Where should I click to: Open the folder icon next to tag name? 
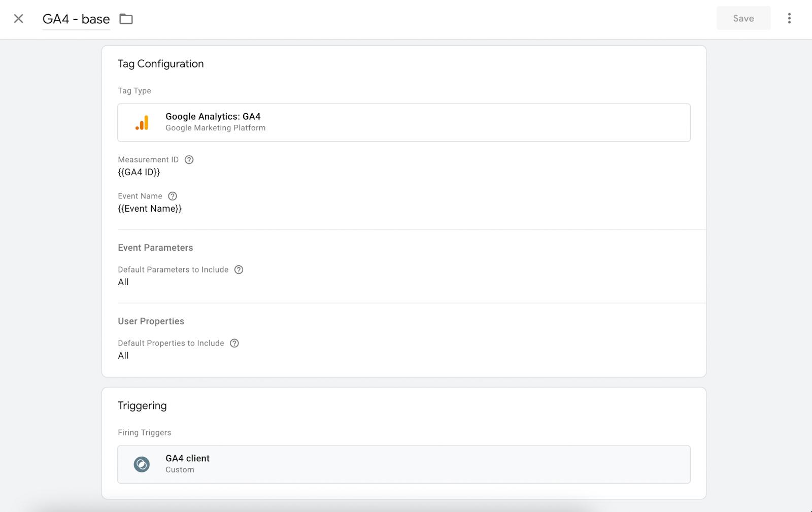point(126,19)
